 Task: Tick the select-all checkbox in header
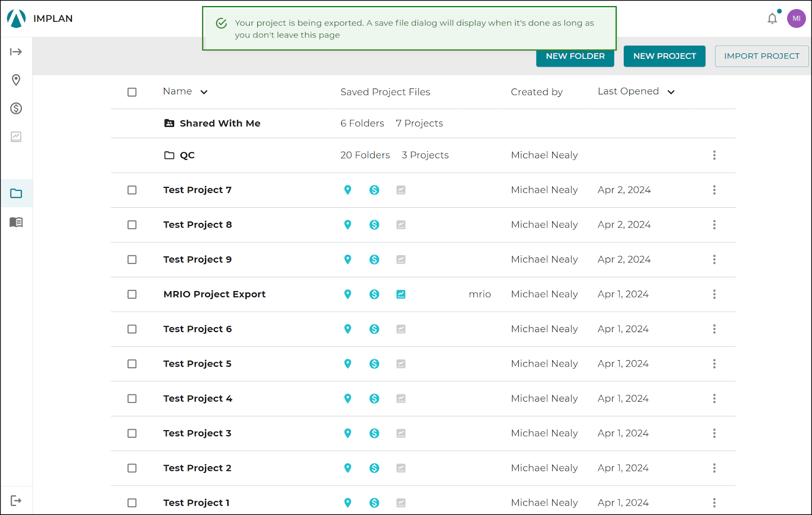132,92
